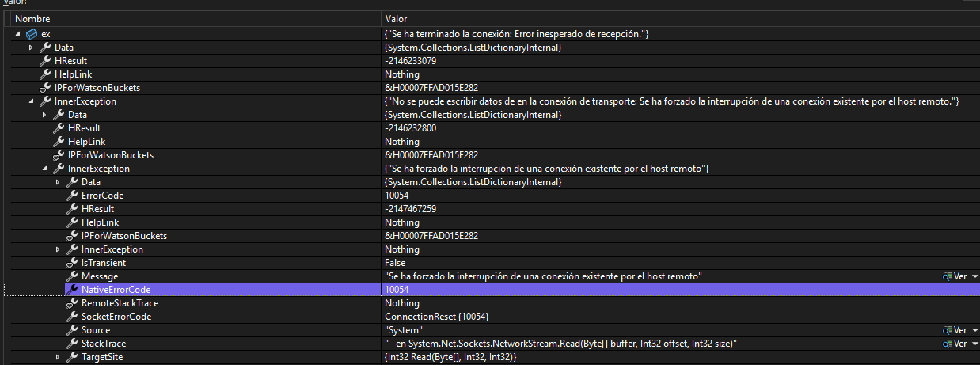Click the Nombre column header
The image size is (980, 365).
pos(32,18)
